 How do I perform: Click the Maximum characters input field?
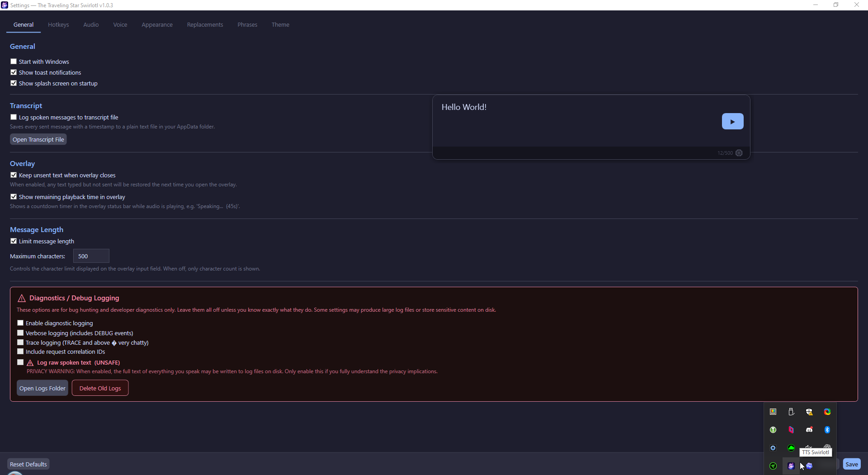pyautogui.click(x=91, y=256)
